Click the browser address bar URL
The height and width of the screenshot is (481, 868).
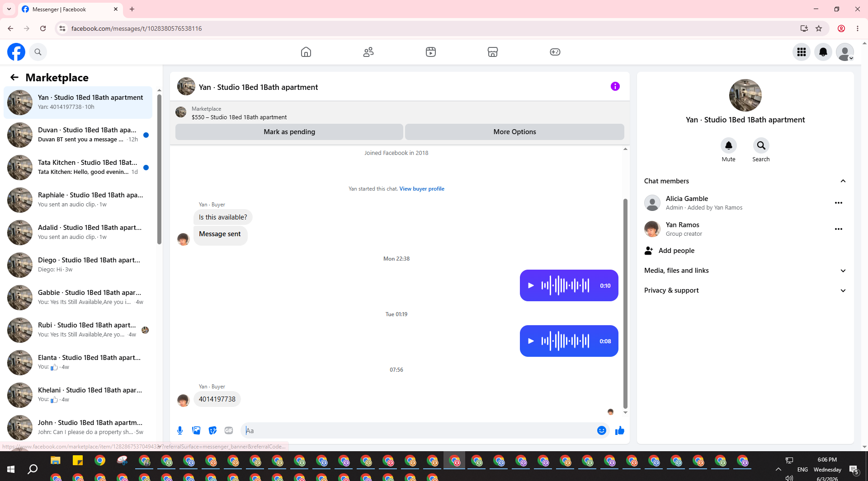(x=137, y=28)
